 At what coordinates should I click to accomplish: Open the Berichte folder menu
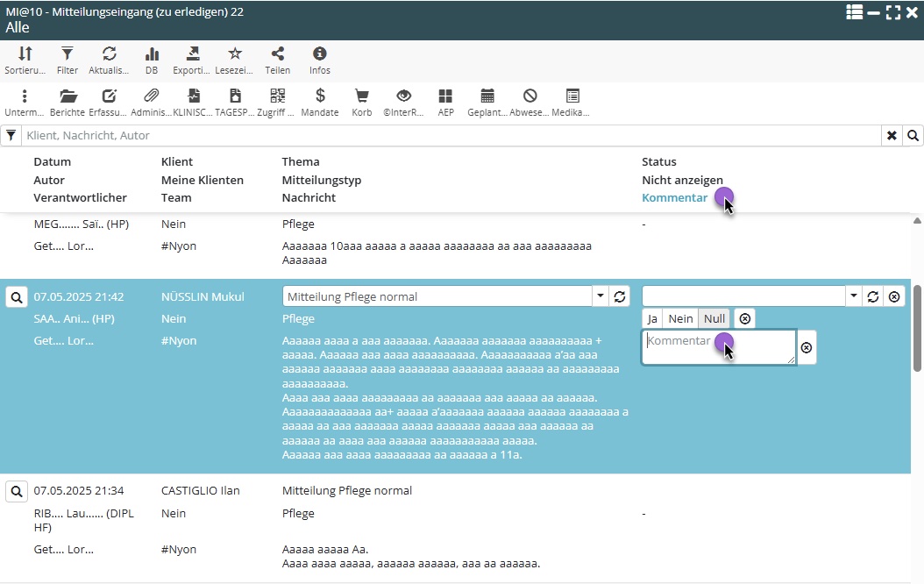tap(68, 96)
